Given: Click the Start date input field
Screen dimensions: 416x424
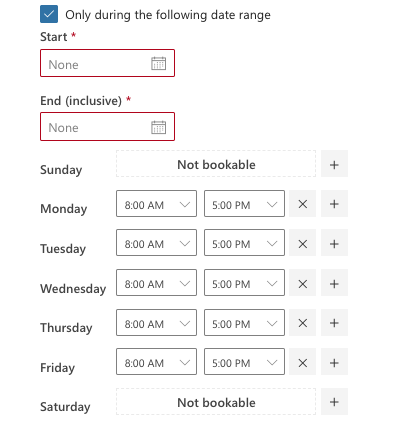Looking at the screenshot, I should [107, 63].
